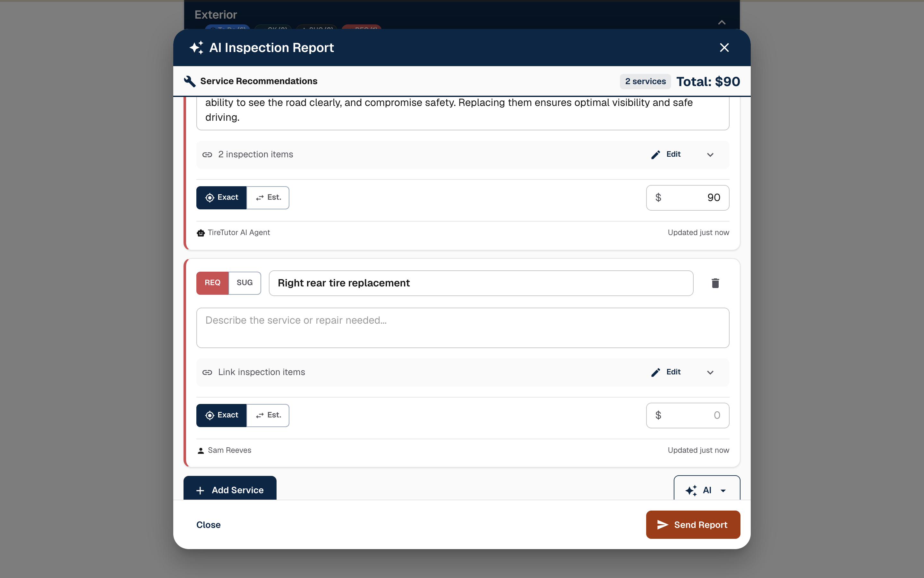Click the Sam Reeves author label

229,450
